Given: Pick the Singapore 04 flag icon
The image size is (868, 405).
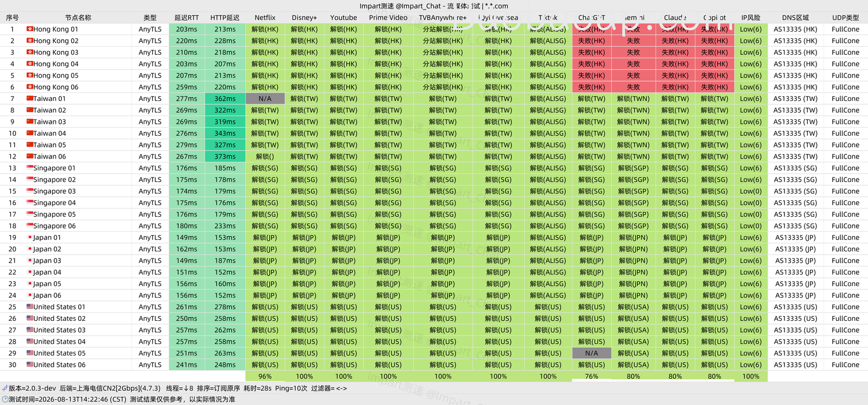Looking at the screenshot, I should [x=30, y=202].
